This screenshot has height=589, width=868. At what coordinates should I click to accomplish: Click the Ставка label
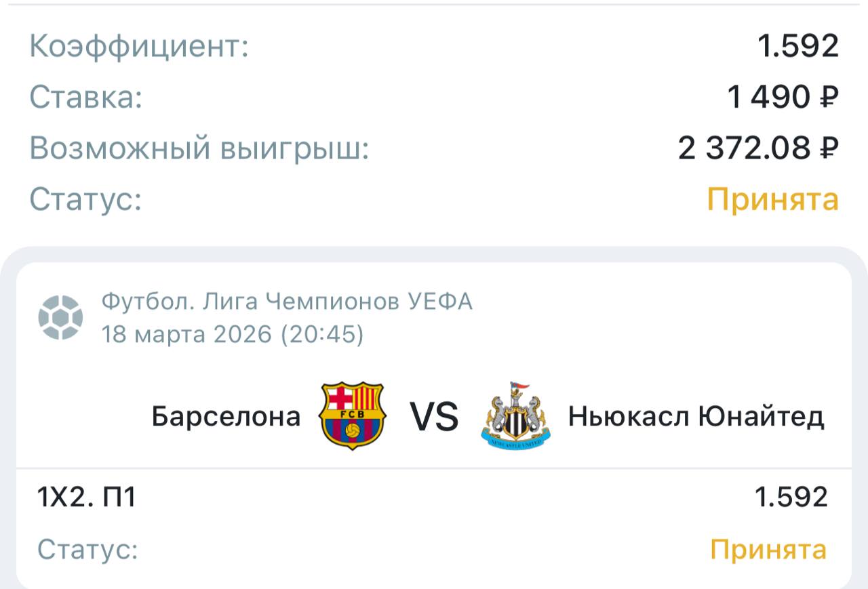86,98
